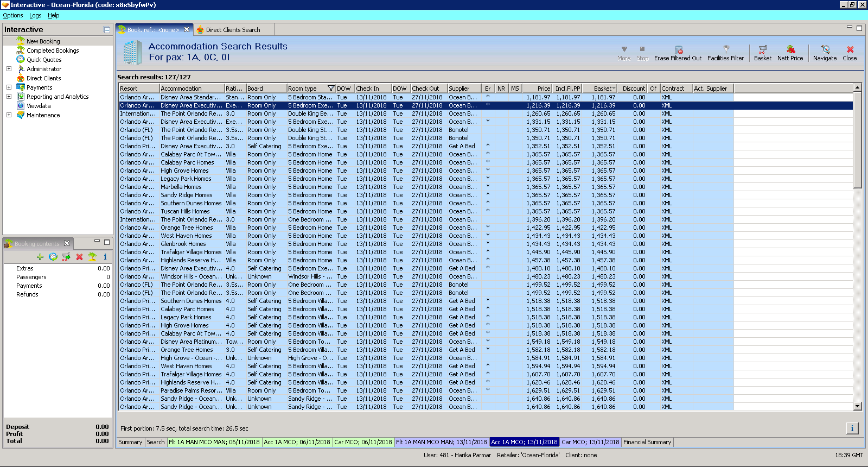Select Quick Quotes in the sidebar

[44, 60]
